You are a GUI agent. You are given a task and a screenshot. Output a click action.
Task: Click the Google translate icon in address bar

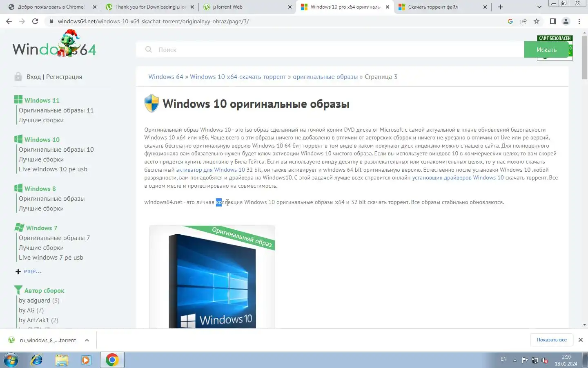510,21
